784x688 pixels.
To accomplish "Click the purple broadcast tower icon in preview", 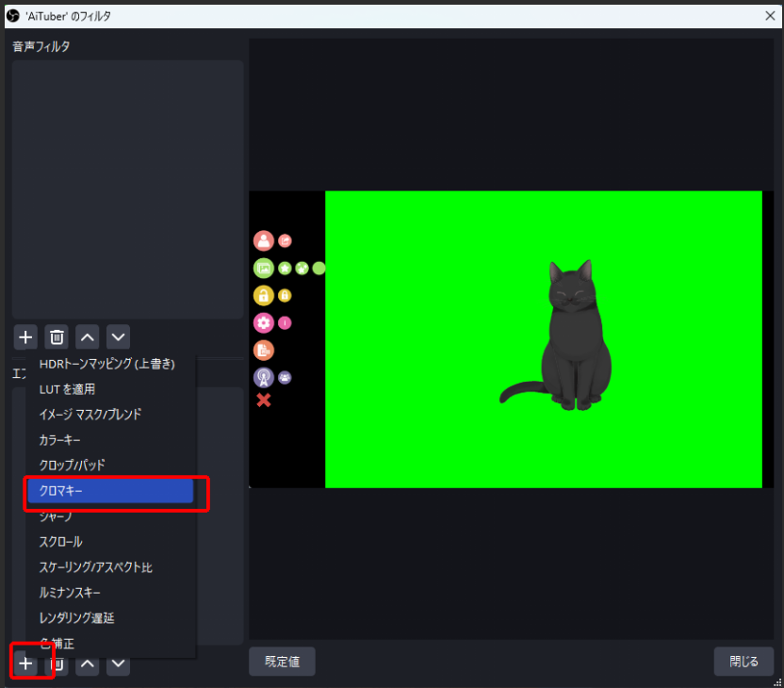I will (x=264, y=377).
